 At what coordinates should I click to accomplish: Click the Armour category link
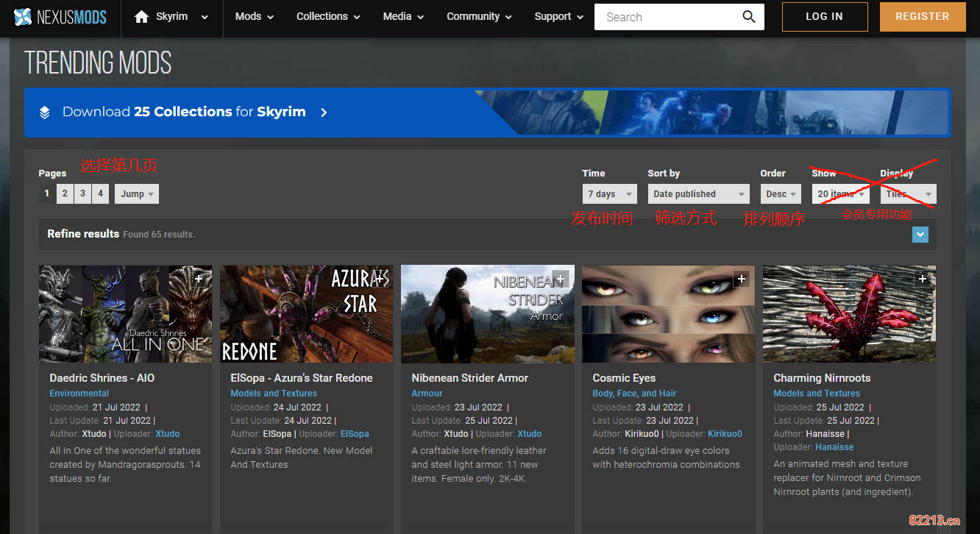pos(427,394)
